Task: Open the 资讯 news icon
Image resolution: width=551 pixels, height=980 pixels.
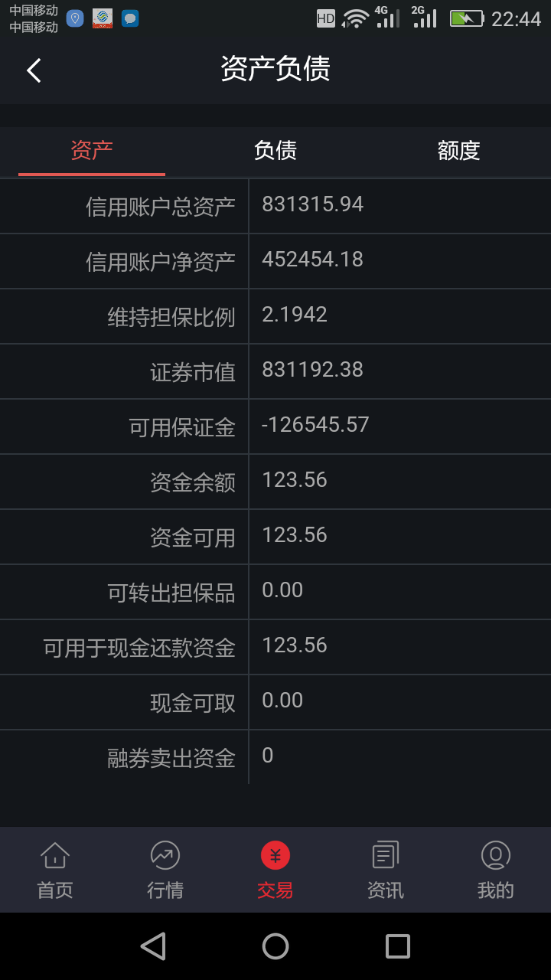Action: [386, 855]
